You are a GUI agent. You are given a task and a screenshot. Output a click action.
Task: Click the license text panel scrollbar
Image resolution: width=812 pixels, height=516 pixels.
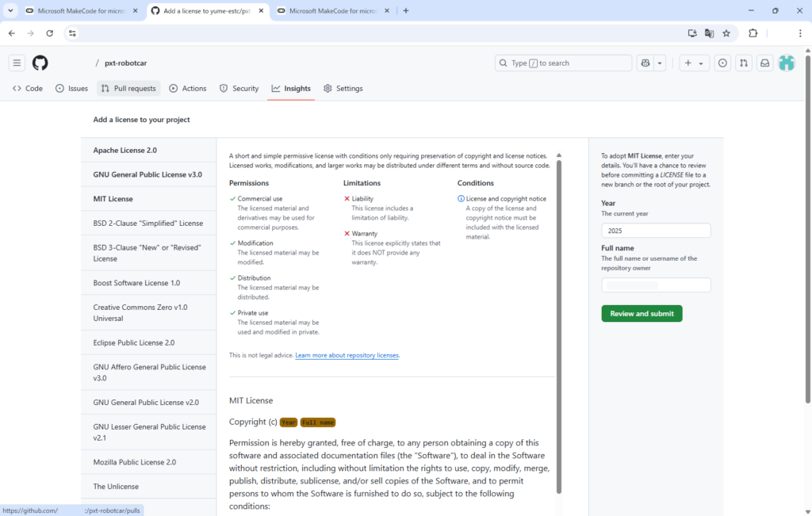559,327
